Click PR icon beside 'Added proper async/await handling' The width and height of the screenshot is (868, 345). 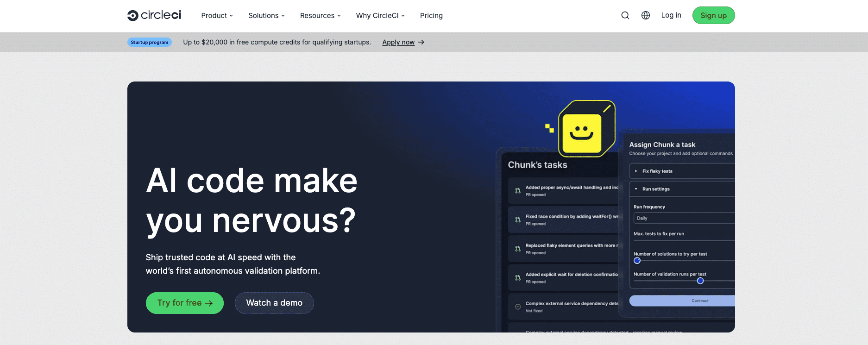pyautogui.click(x=518, y=191)
